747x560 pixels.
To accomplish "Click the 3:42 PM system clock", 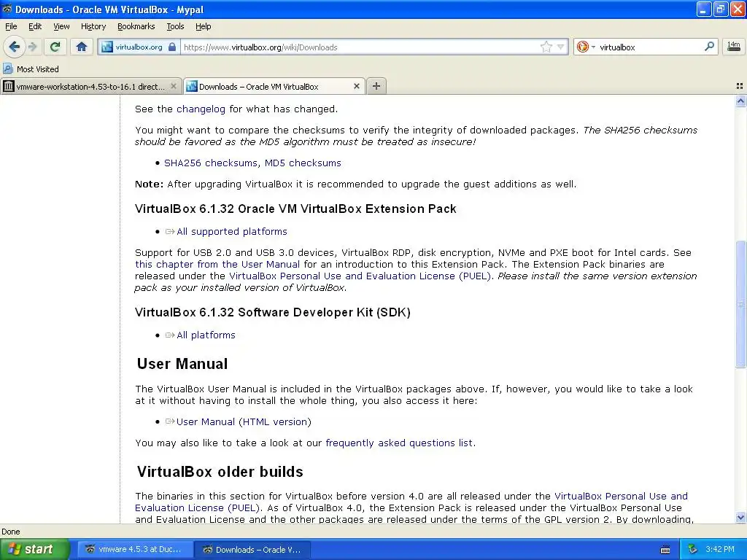I will (x=720, y=549).
